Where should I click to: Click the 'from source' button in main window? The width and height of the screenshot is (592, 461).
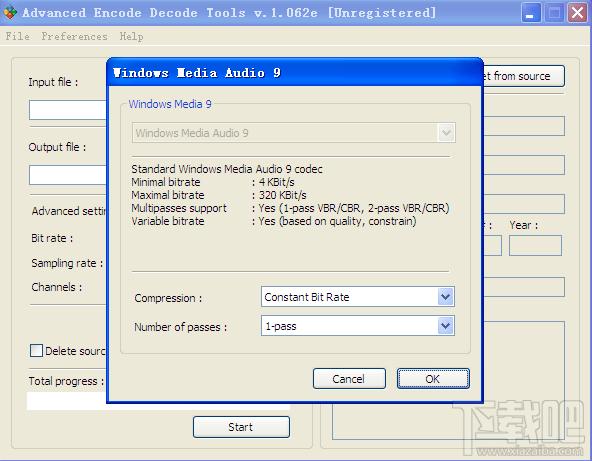(x=524, y=76)
